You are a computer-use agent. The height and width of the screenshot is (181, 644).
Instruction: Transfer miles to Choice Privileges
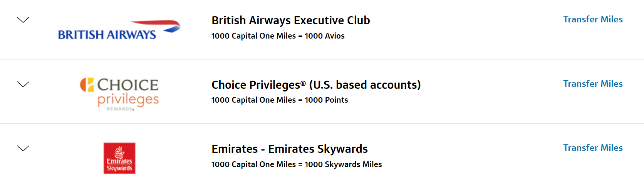[593, 84]
